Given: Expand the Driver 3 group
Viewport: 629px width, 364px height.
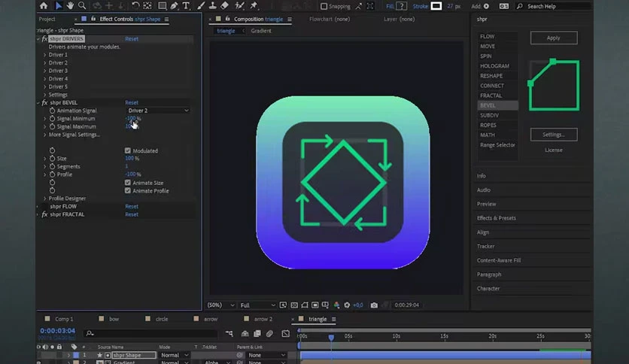Looking at the screenshot, I should [44, 71].
